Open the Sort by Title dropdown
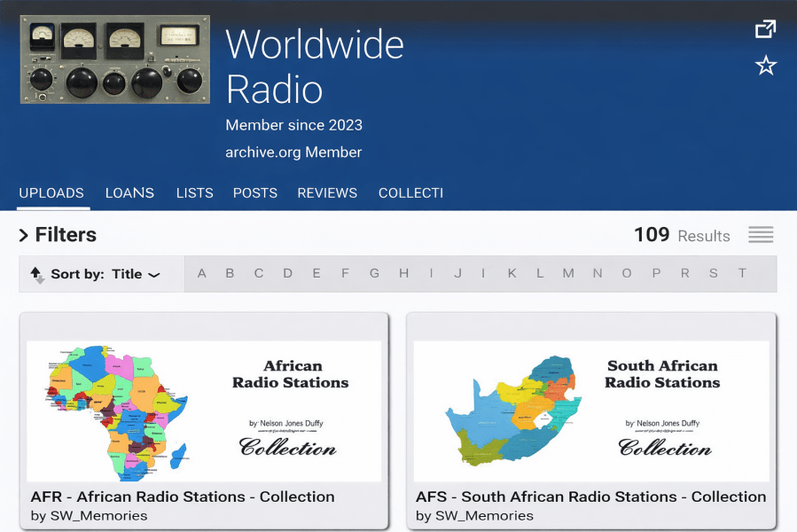The image size is (797, 532). pos(135,274)
